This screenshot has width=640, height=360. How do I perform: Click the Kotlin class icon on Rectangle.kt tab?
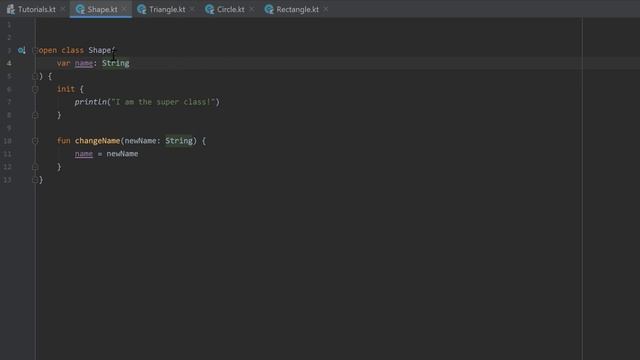click(x=269, y=9)
